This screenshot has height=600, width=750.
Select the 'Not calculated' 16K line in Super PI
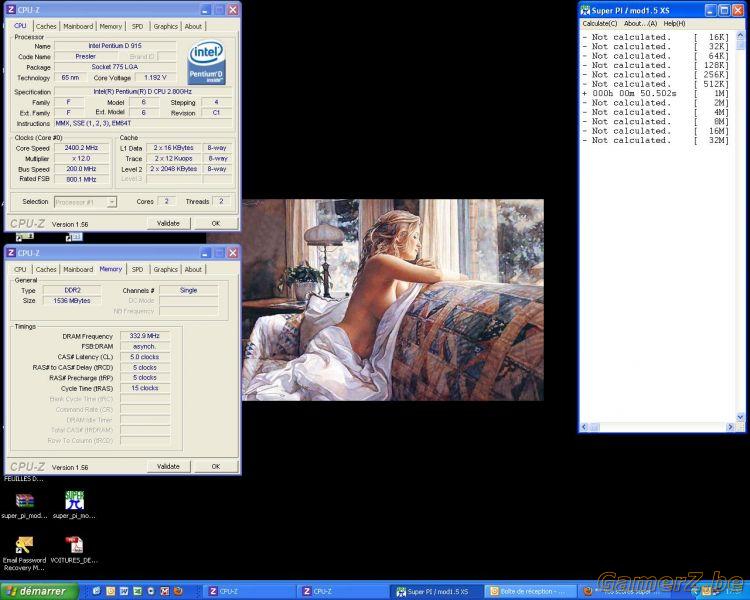point(655,37)
